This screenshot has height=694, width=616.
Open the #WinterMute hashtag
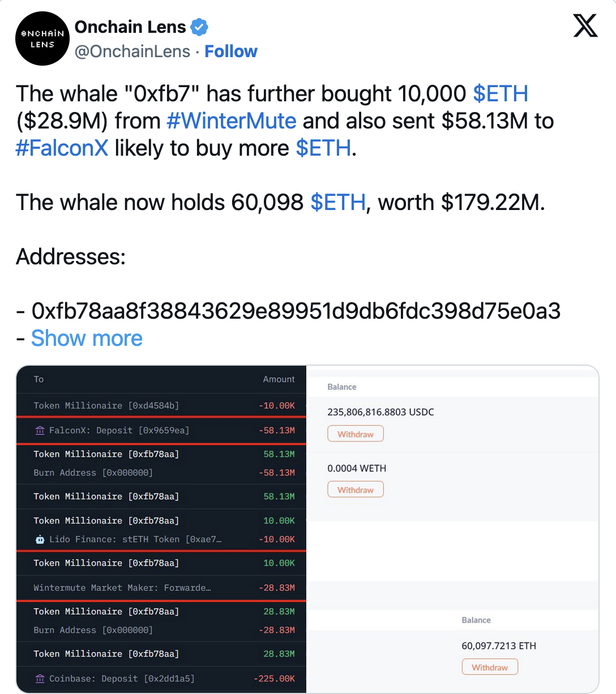tap(232, 121)
